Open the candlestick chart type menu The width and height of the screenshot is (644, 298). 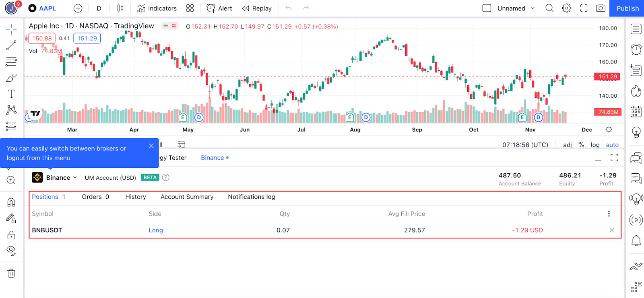tap(120, 8)
